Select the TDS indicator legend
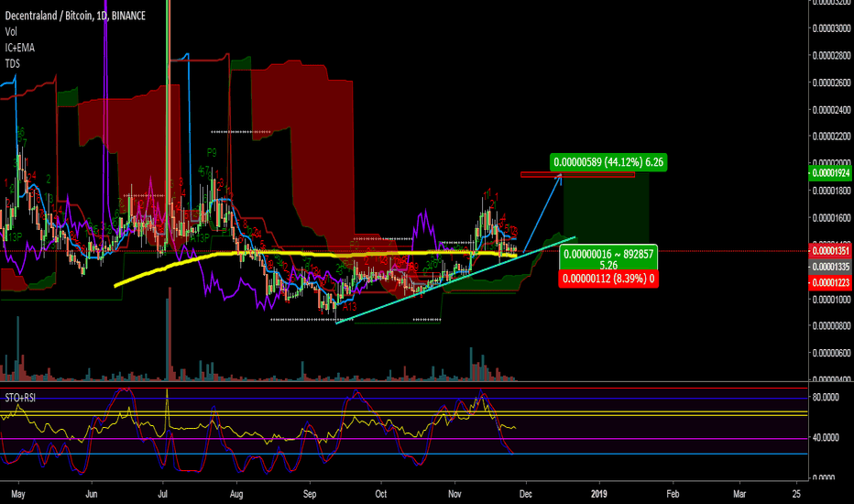Viewport: 854px width, 504px height. 13,63
